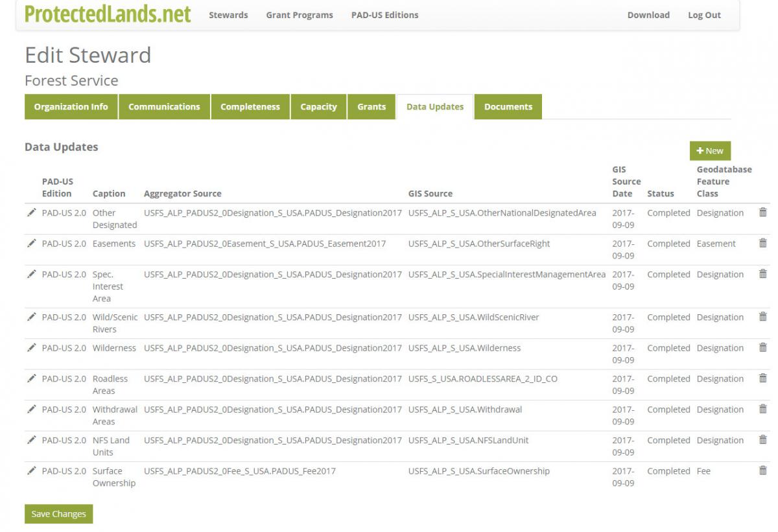
Task: Edit the Spec. Interest Area row pencil
Action: (x=32, y=274)
